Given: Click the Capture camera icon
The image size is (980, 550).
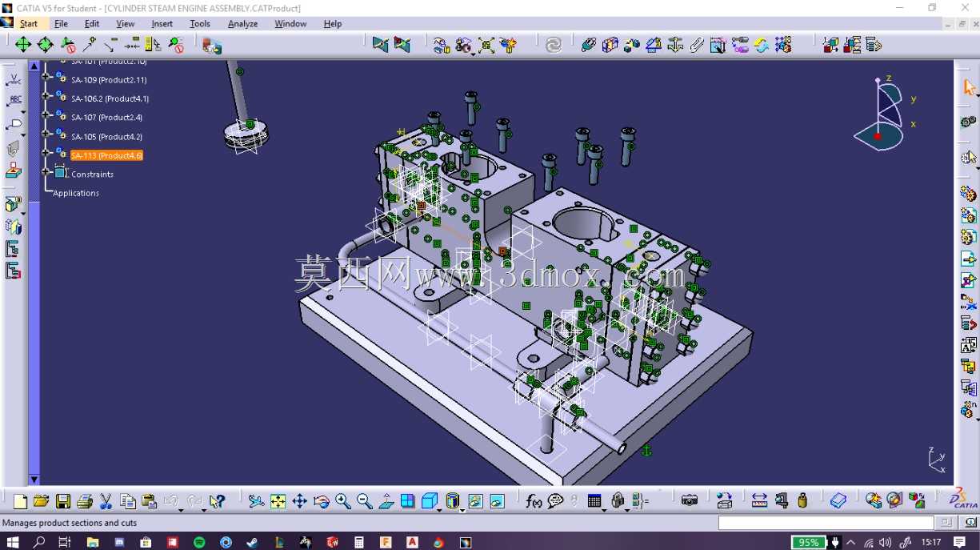Looking at the screenshot, I should pyautogui.click(x=689, y=501).
